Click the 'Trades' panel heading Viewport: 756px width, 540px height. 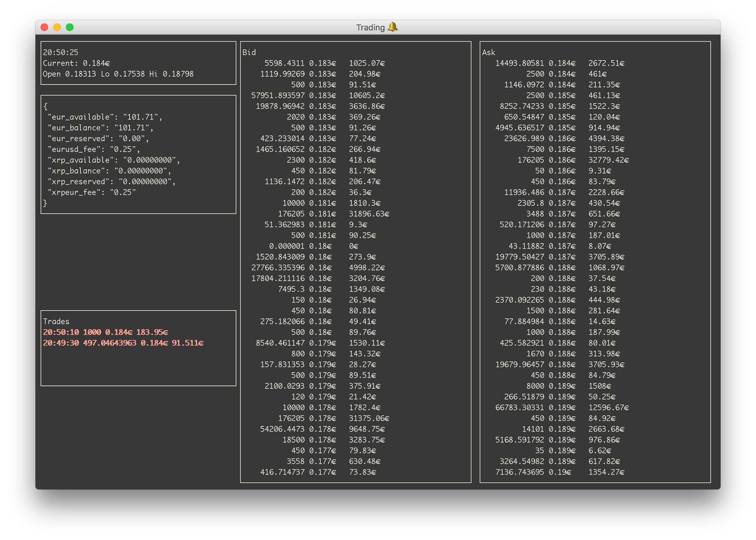click(56, 321)
